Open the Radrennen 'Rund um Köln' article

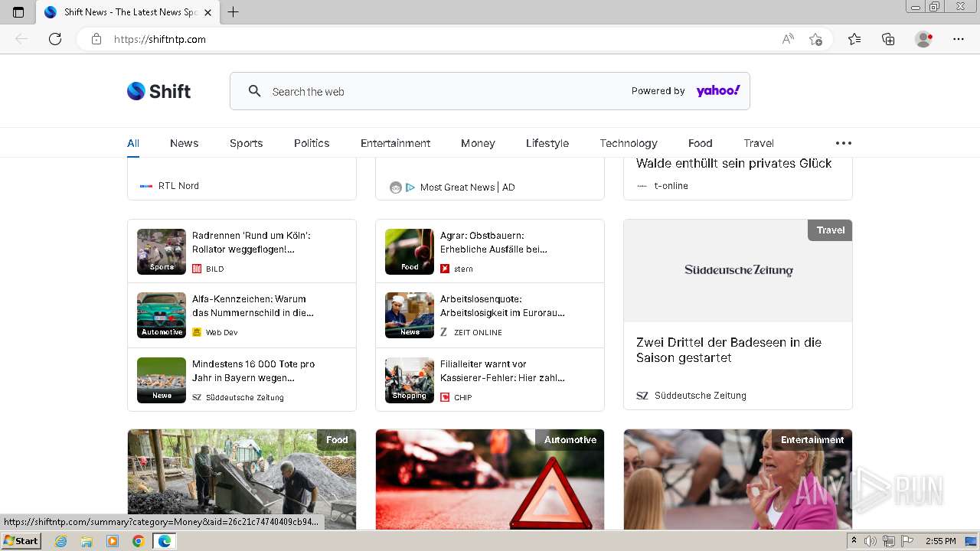251,243
